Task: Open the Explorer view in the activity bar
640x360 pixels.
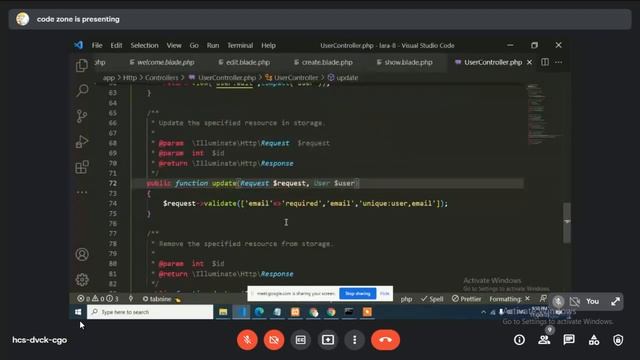Action: tap(82, 65)
